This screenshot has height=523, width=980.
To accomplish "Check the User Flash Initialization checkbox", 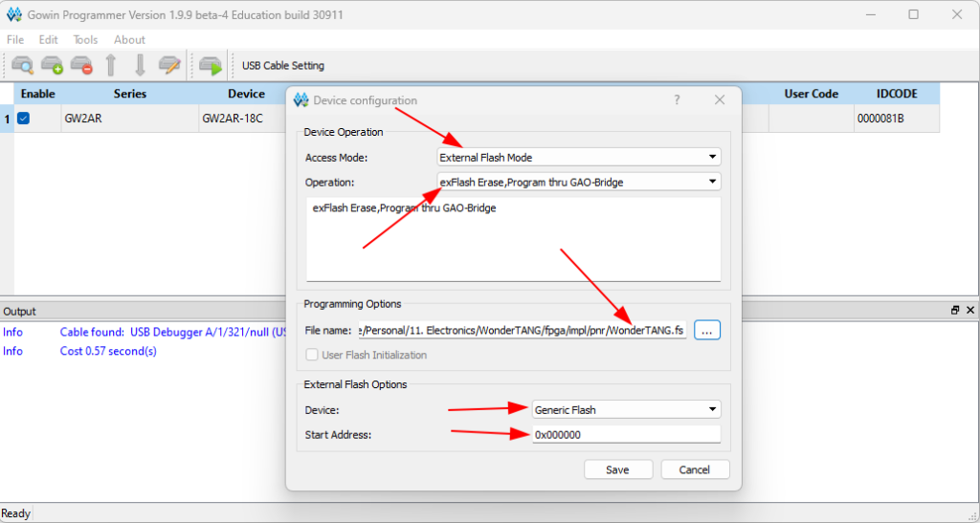I will coord(311,355).
